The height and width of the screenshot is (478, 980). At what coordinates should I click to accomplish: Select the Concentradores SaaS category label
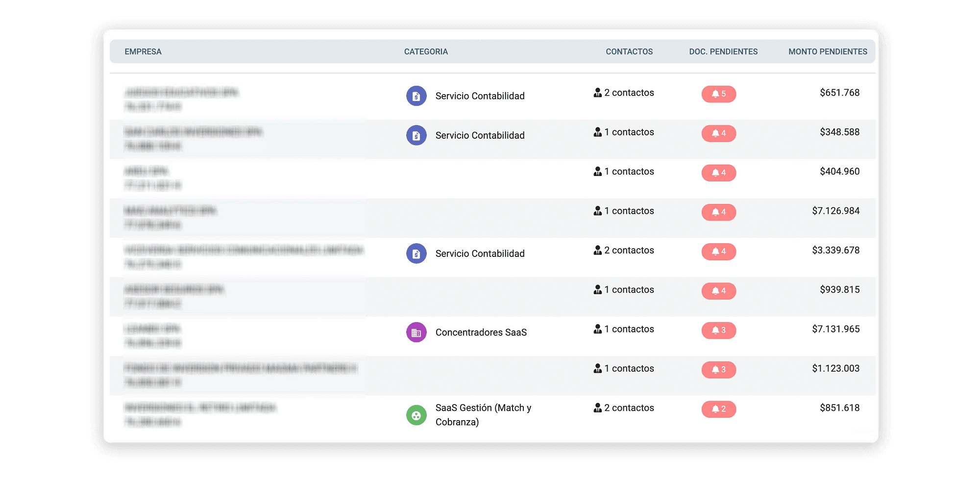point(481,332)
